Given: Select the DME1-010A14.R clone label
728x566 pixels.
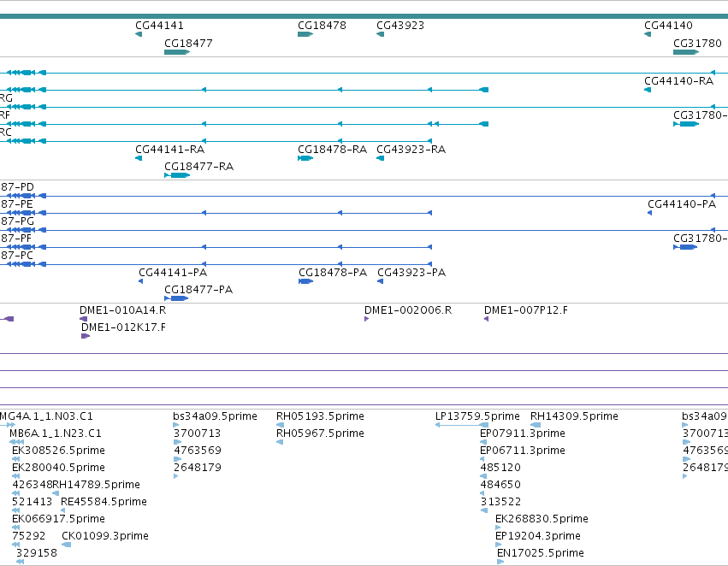Looking at the screenshot, I should click(122, 310).
